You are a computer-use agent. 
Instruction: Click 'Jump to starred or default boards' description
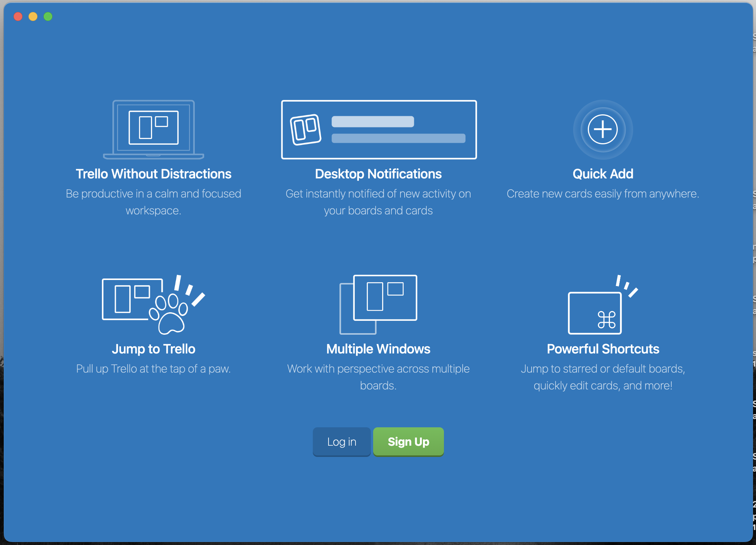[x=603, y=377]
